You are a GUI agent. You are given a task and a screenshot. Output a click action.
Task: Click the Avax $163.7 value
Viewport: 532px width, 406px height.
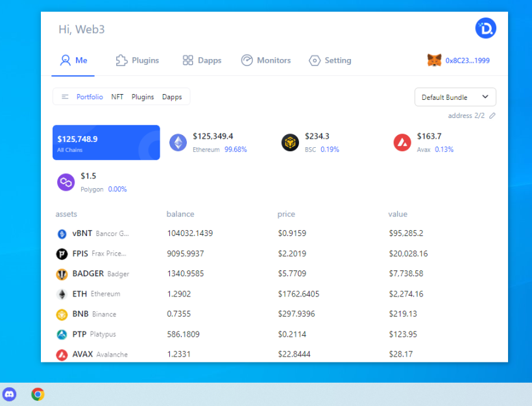pyautogui.click(x=429, y=136)
